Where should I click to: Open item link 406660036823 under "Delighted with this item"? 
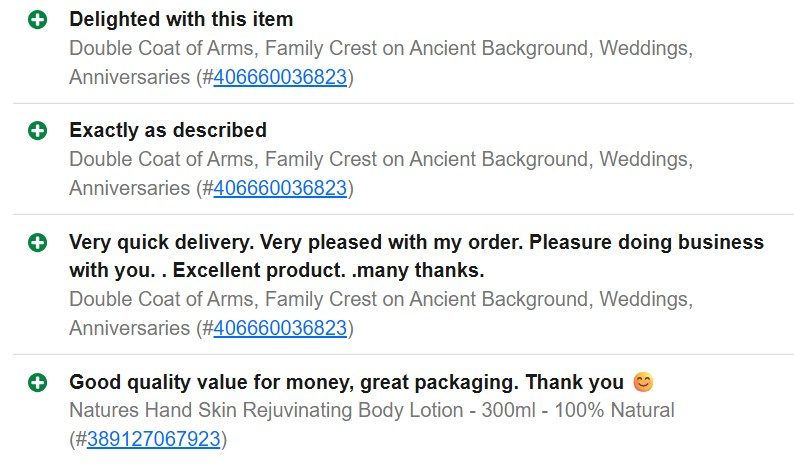[x=280, y=78]
